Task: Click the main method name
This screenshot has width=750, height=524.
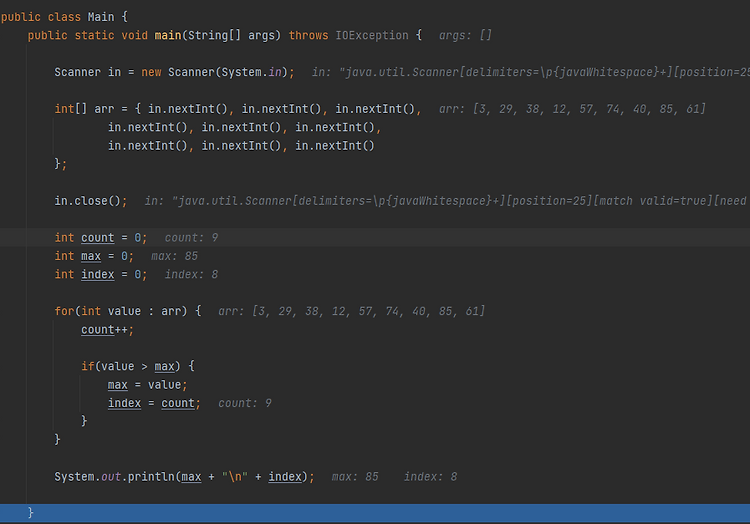Action: tap(168, 35)
